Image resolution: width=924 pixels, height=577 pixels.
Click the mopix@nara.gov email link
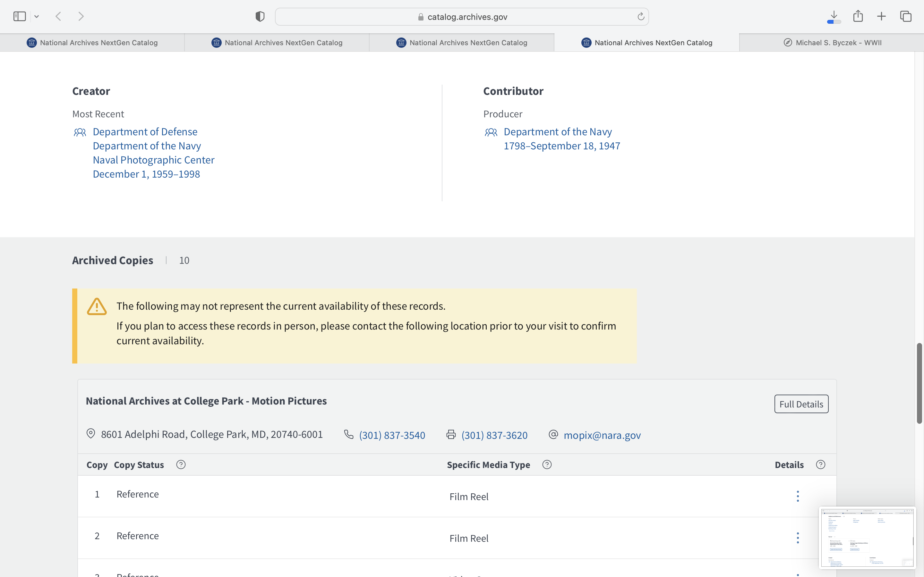pyautogui.click(x=602, y=435)
